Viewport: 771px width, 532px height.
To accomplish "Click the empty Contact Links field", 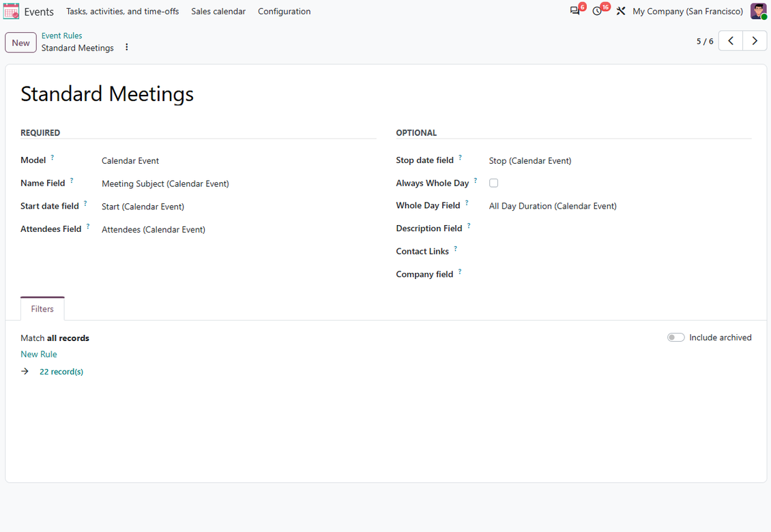I will [620, 252].
